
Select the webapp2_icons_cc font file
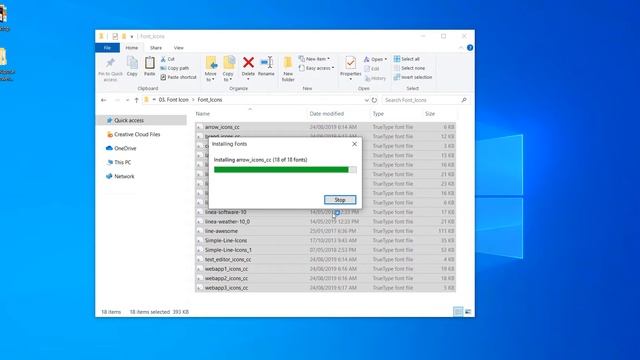[x=325, y=278]
